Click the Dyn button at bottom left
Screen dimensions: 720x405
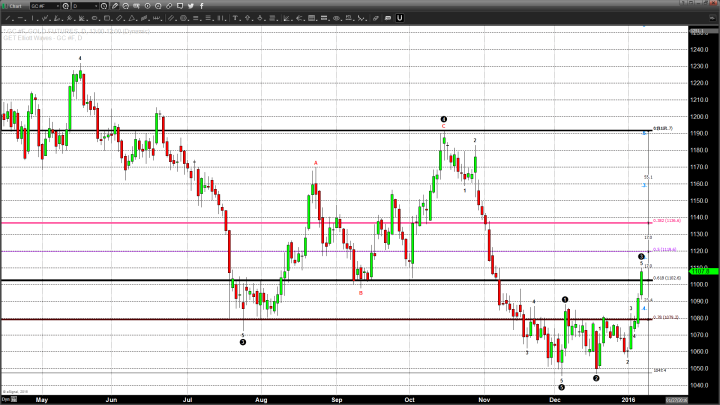tap(6, 399)
